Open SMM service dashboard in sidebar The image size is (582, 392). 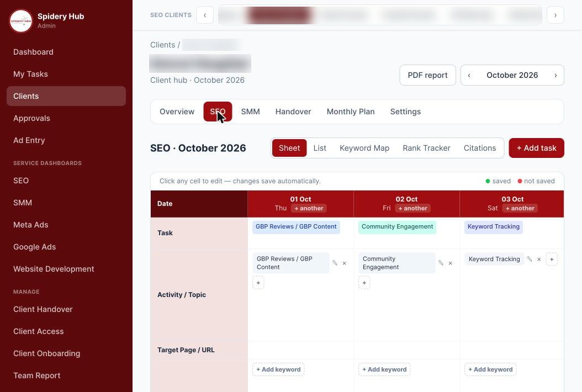point(66,203)
